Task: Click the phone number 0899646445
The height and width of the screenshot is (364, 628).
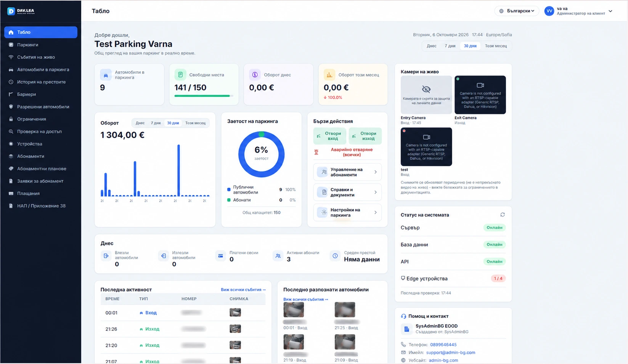Action: point(443,345)
